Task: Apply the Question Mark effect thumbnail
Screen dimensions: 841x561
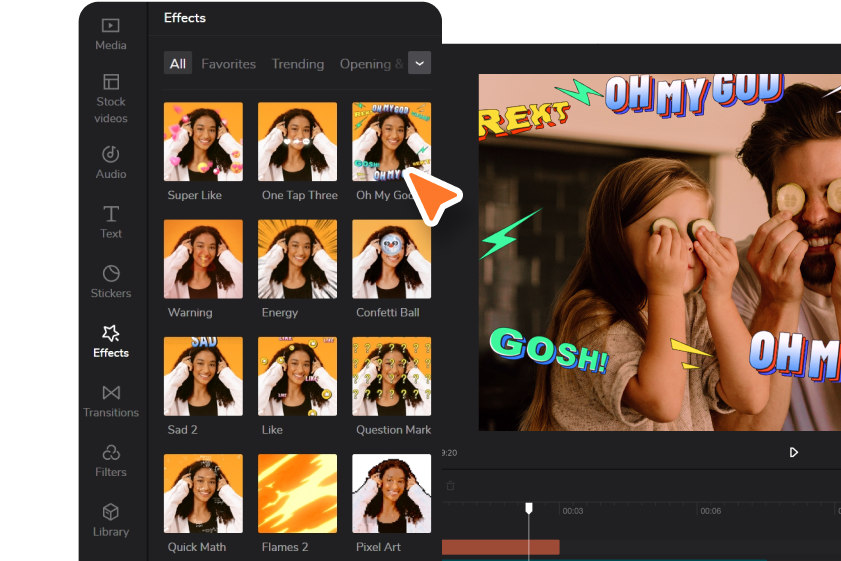Action: point(392,377)
